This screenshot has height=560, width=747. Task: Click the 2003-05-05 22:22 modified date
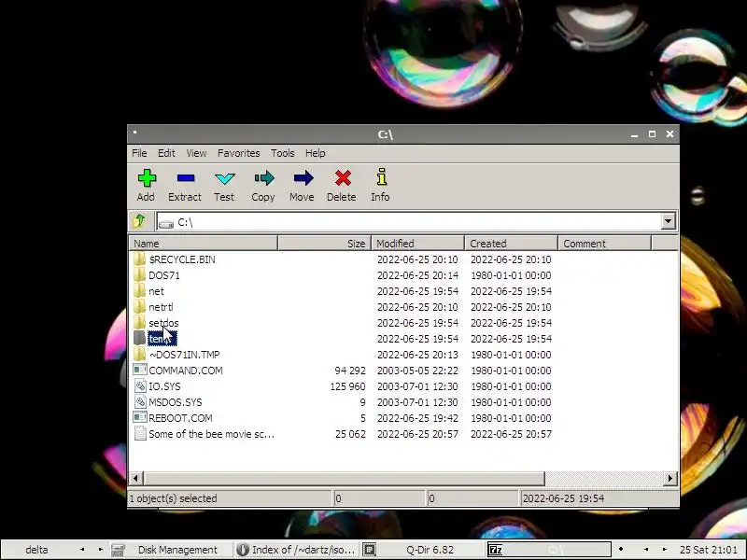[417, 371]
